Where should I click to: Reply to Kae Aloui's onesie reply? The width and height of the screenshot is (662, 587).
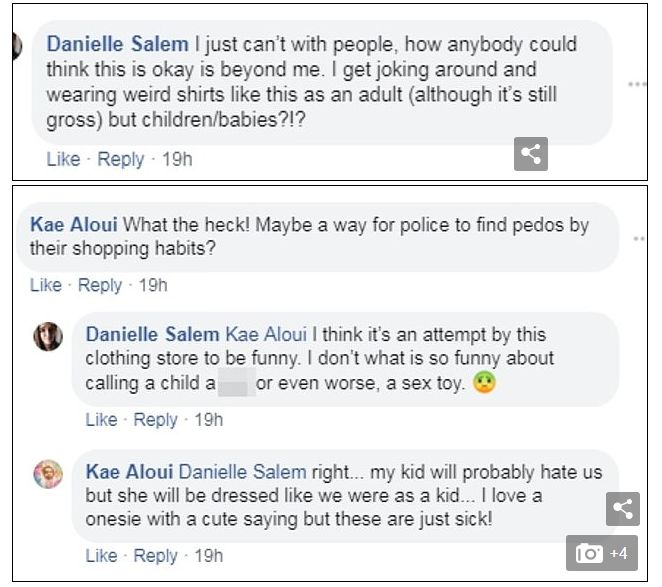[155, 555]
